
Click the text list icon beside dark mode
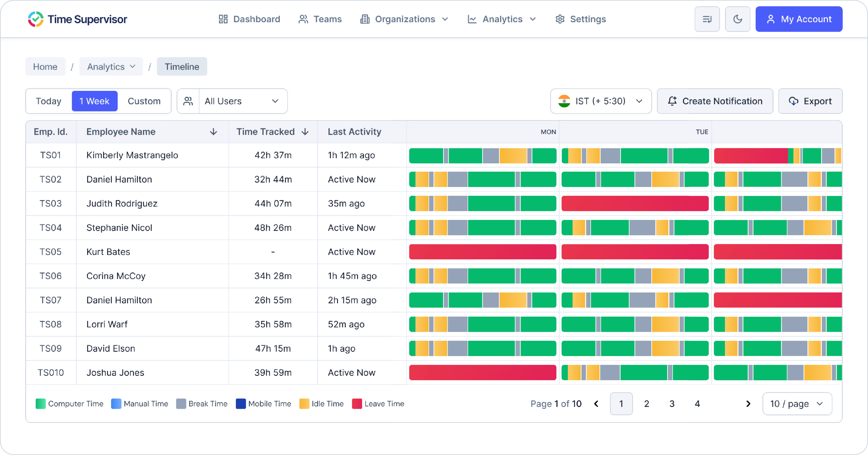tap(707, 19)
